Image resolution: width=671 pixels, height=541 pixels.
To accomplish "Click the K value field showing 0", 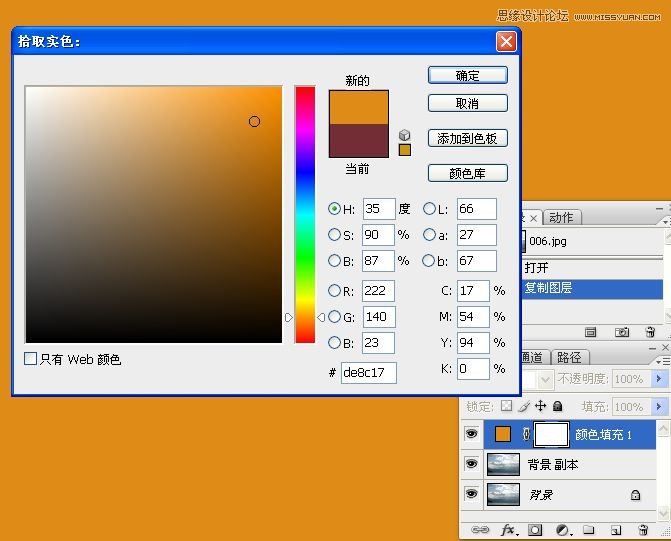I will tap(473, 369).
